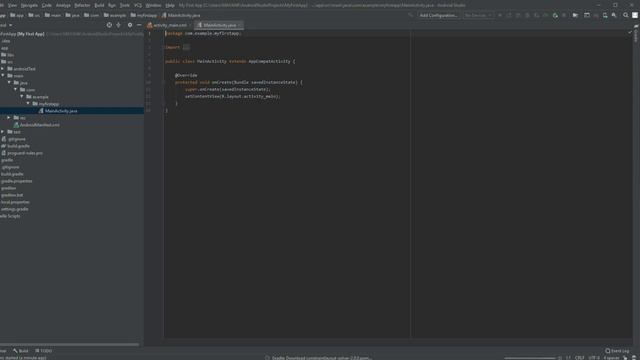This screenshot has width=640, height=360.
Task: Open the No Devices dropdown
Action: (478, 16)
